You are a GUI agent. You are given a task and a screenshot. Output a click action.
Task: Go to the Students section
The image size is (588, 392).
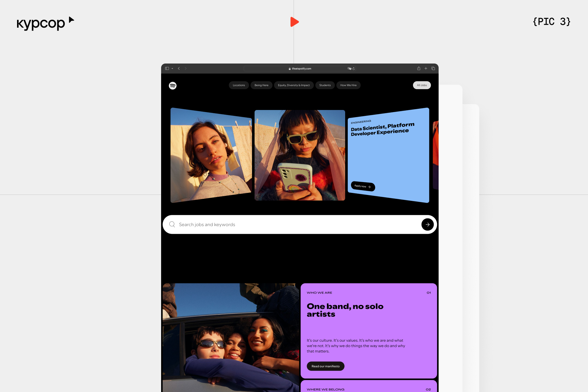coord(325,85)
